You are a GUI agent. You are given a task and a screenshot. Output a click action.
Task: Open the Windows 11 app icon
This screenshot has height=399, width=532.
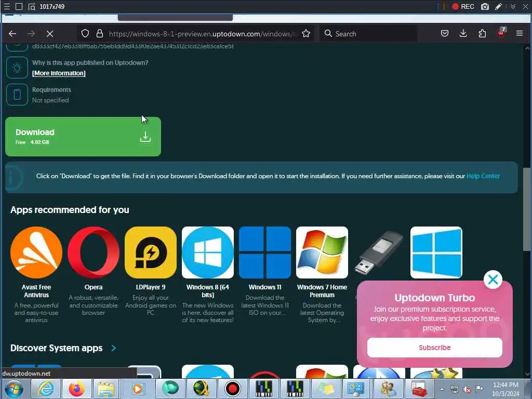pos(265,252)
